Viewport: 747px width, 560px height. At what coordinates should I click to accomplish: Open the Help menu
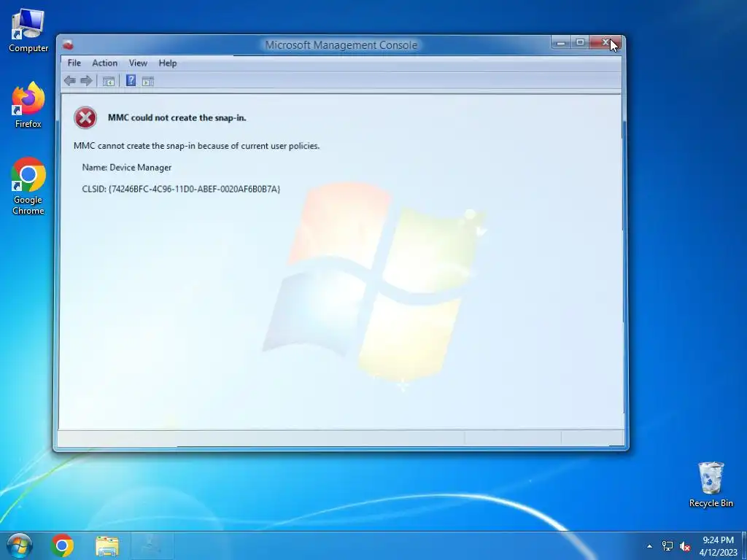coord(167,63)
